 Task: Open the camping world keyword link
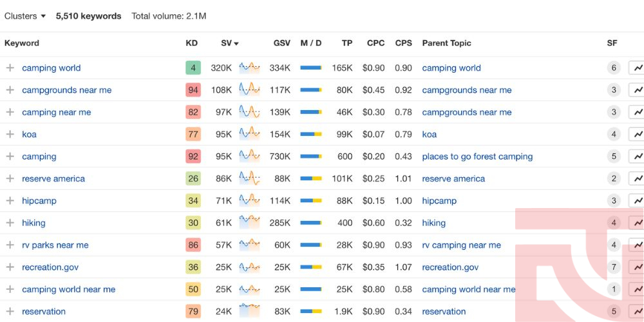pos(52,68)
